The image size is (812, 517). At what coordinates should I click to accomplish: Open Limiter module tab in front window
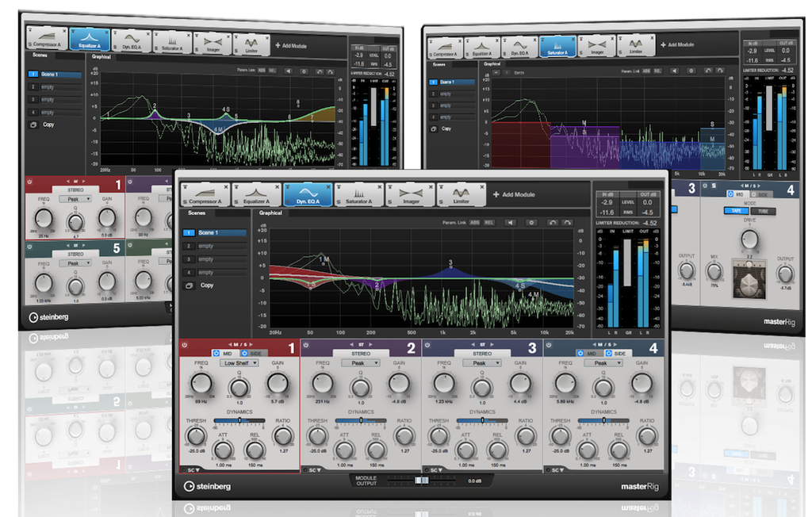pos(461,195)
